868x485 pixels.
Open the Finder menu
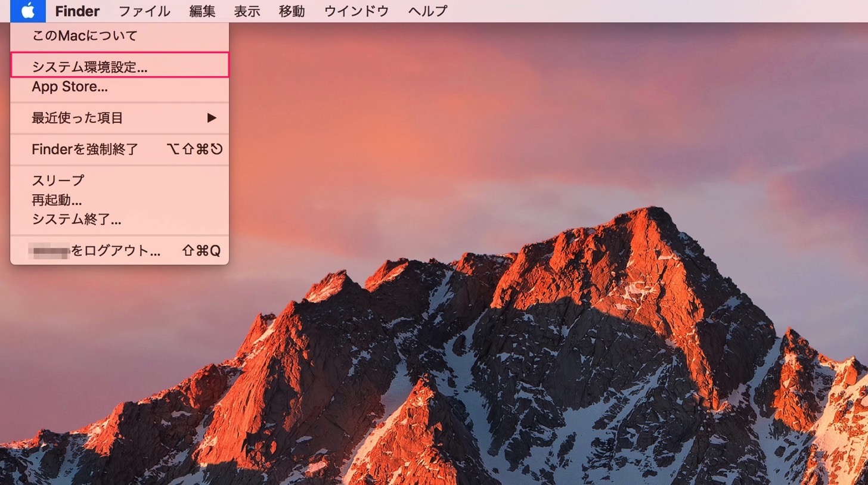(x=77, y=11)
